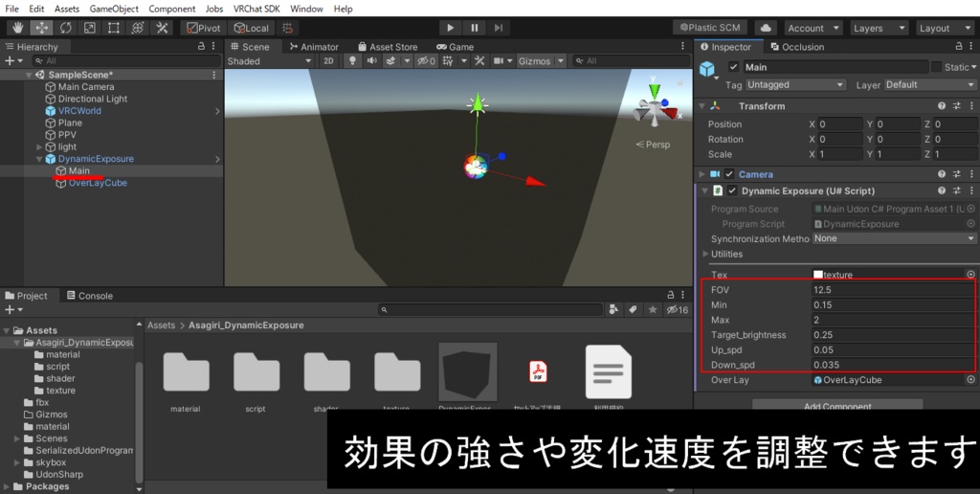The image size is (980, 494).
Task: Open the Component menu
Action: (172, 9)
